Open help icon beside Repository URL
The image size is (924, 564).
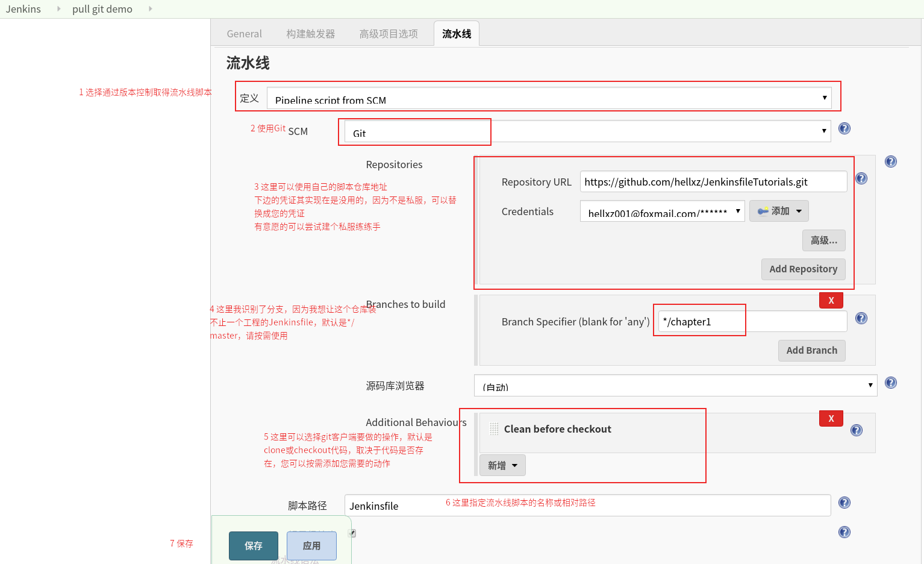[861, 178]
